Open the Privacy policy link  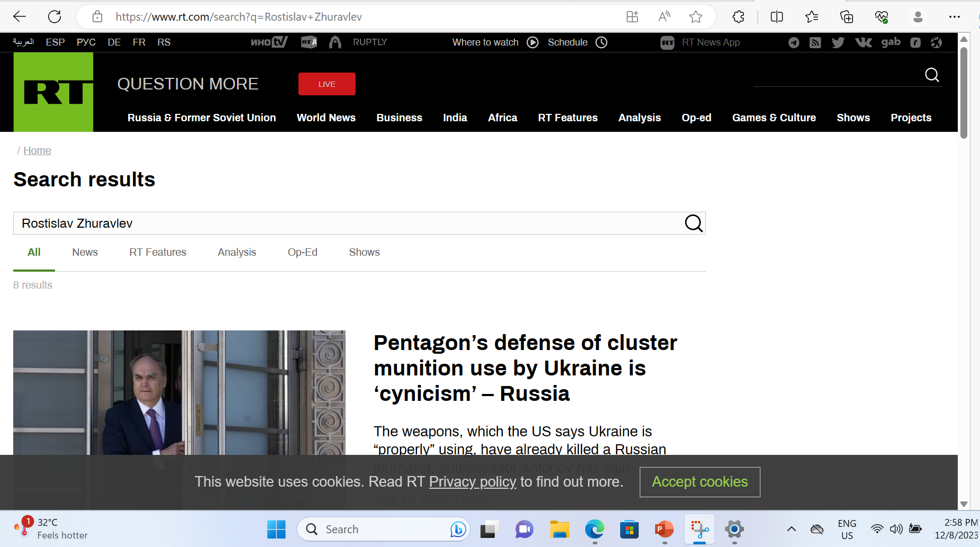pyautogui.click(x=473, y=482)
